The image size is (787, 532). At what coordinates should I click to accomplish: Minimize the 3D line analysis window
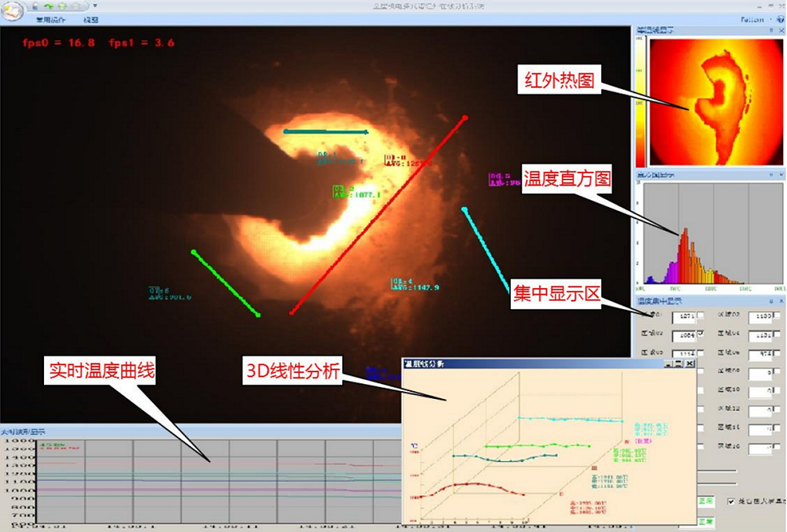[x=669, y=364]
